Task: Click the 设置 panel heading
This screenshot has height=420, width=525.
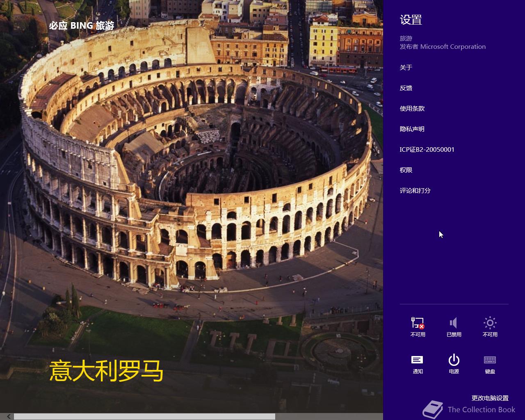Action: 411,20
